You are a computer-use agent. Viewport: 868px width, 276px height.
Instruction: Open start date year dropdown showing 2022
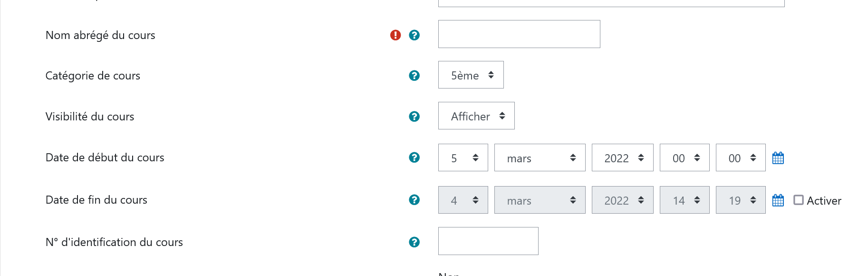coord(622,158)
